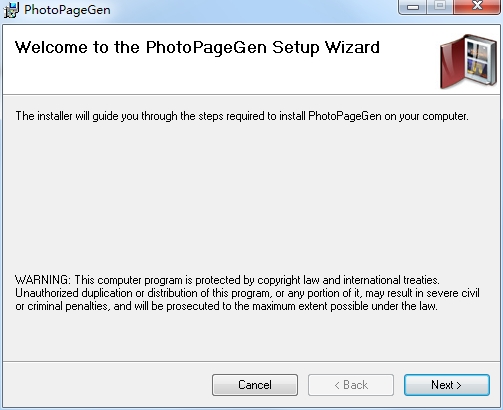Click the copyright law and international treaties text
This screenshot has height=410, width=503.
348,280
